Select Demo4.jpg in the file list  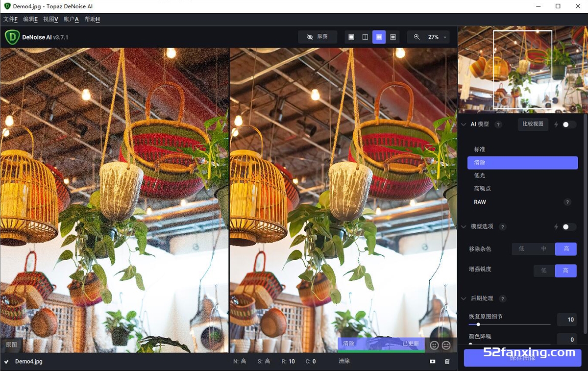(29, 362)
